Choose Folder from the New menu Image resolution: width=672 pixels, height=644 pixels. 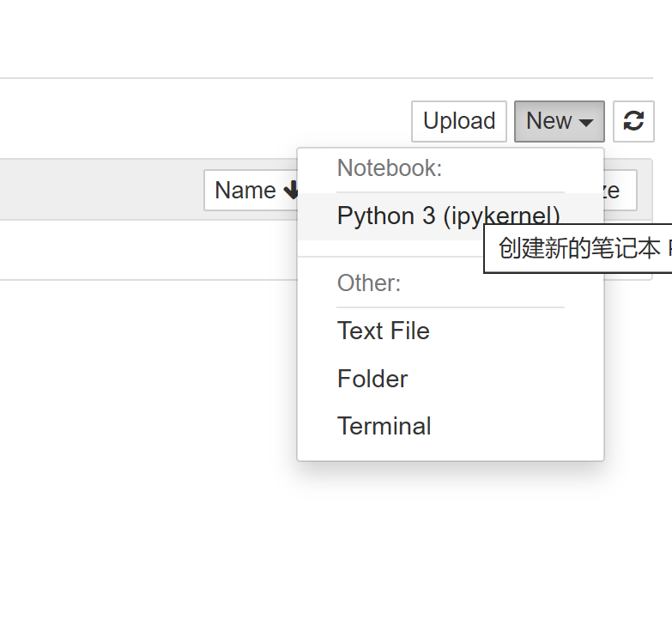point(451,379)
